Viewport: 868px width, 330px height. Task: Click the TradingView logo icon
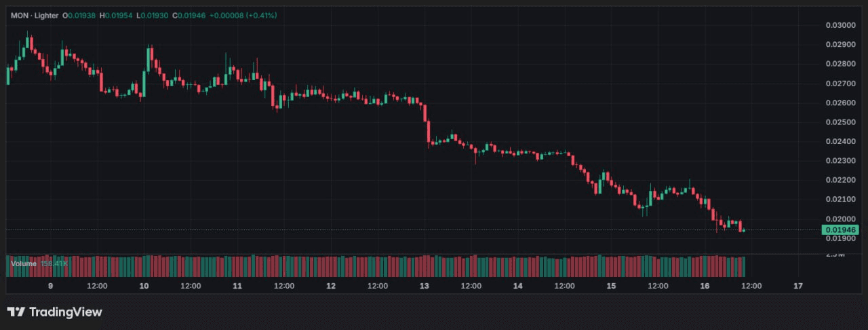(16, 312)
